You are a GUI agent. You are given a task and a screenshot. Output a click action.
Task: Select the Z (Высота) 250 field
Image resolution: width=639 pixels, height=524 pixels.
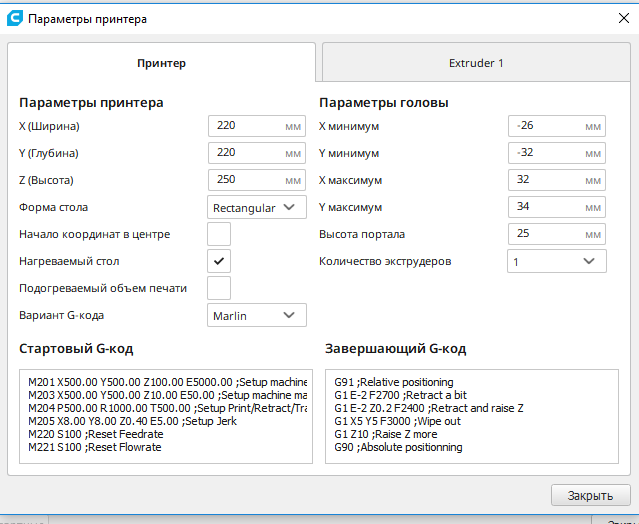257,180
